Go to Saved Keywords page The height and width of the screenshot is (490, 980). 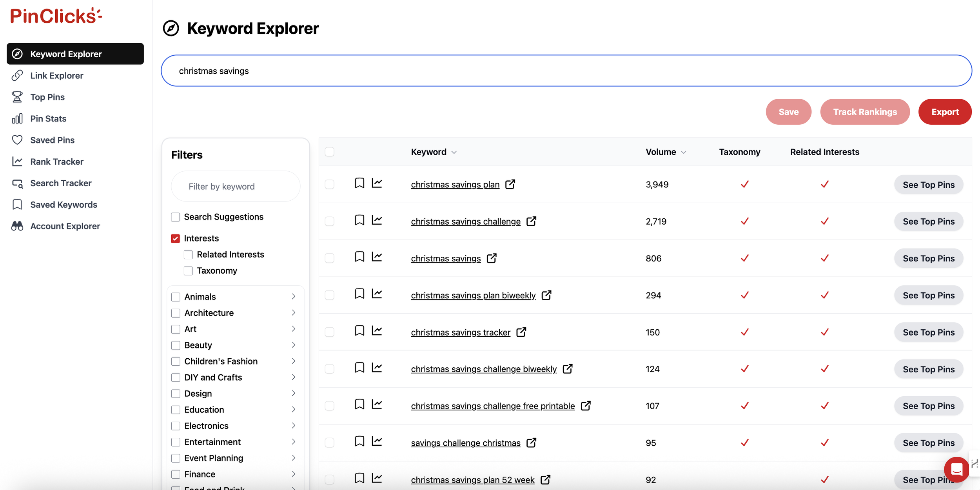point(64,205)
